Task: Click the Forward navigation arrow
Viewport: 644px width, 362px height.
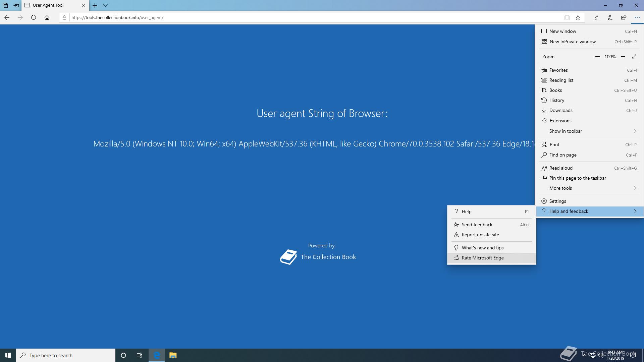Action: point(20,17)
